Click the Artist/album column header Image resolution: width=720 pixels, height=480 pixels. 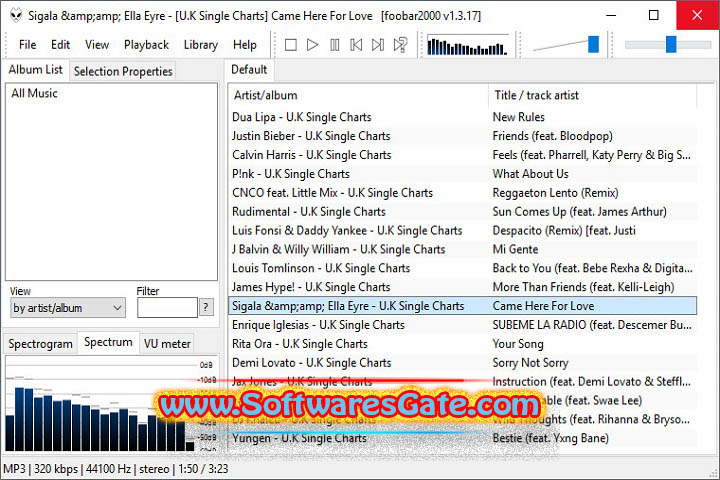358,96
